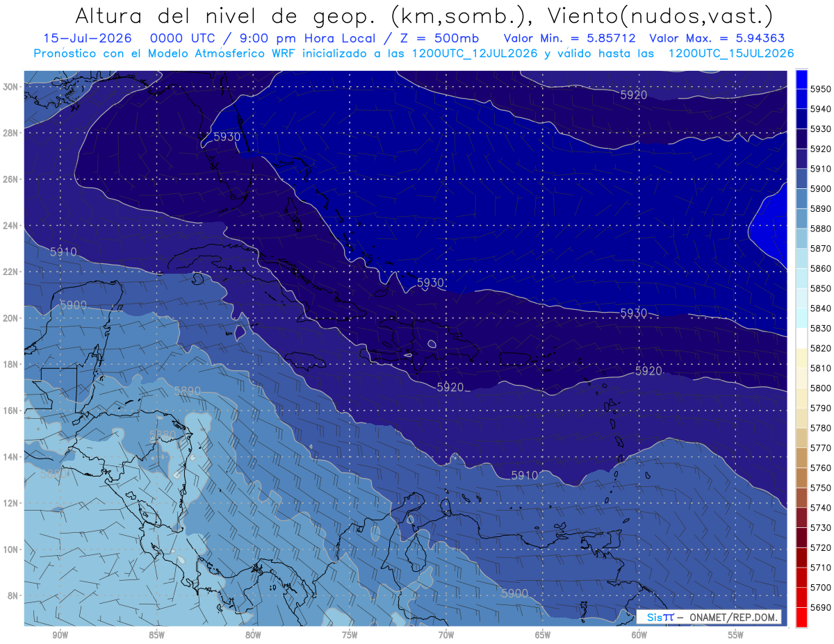Click the color bar label '5940'

[821, 109]
